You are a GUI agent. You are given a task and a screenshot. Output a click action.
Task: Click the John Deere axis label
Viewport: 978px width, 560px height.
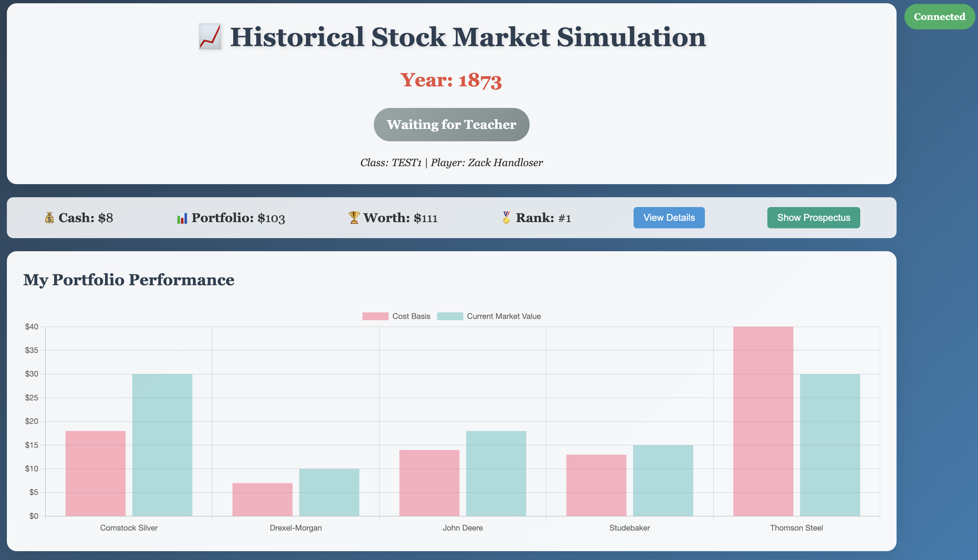[x=463, y=528]
